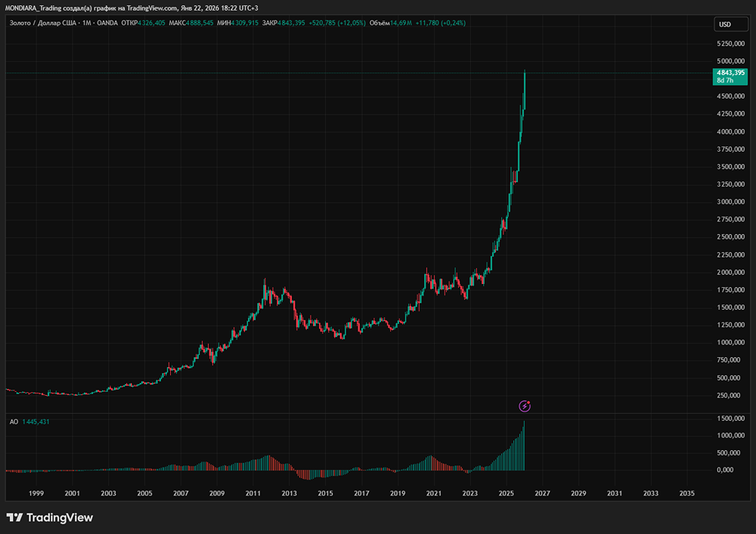Click the 1250,000 price scale label
Screen dimensions: 756x534
(x=730, y=325)
